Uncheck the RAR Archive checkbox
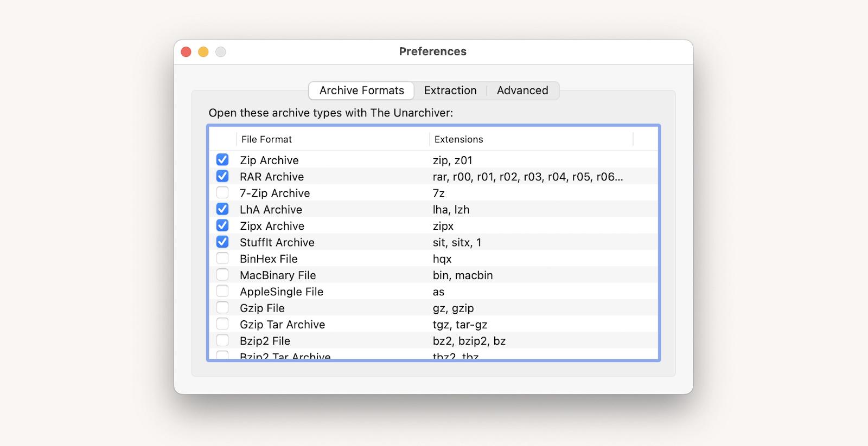The image size is (868, 446). pyautogui.click(x=222, y=176)
